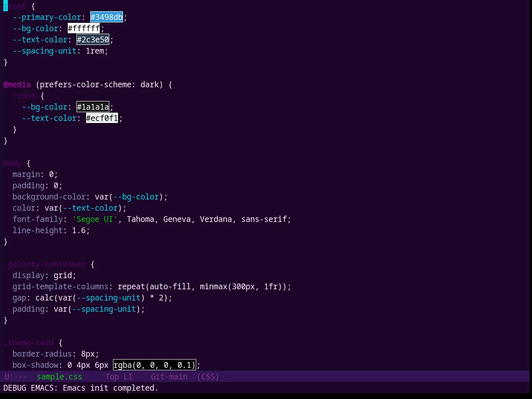Click the display: grid declaration
532x399 pixels.
point(44,275)
